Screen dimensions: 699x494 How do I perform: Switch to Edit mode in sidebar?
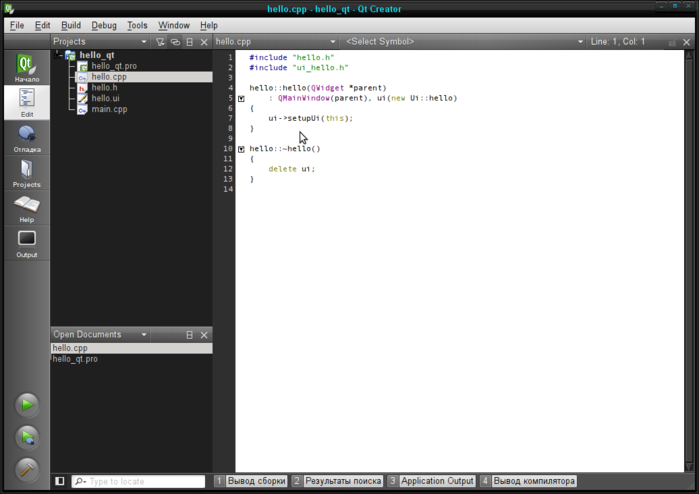27,103
